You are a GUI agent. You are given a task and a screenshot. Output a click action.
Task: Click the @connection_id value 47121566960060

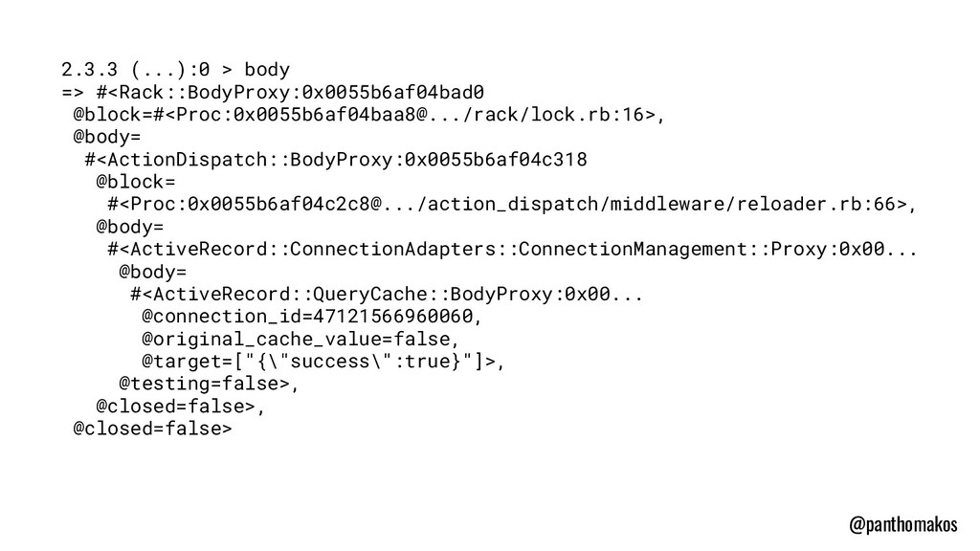(x=392, y=317)
